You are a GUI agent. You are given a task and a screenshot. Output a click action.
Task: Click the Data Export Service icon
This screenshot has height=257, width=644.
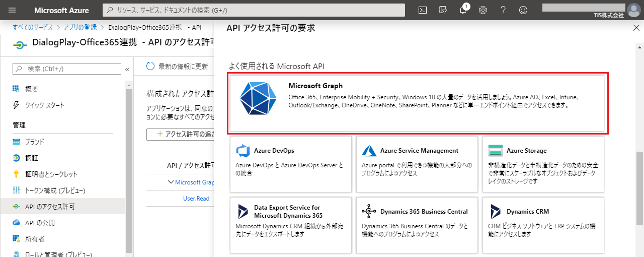244,212
